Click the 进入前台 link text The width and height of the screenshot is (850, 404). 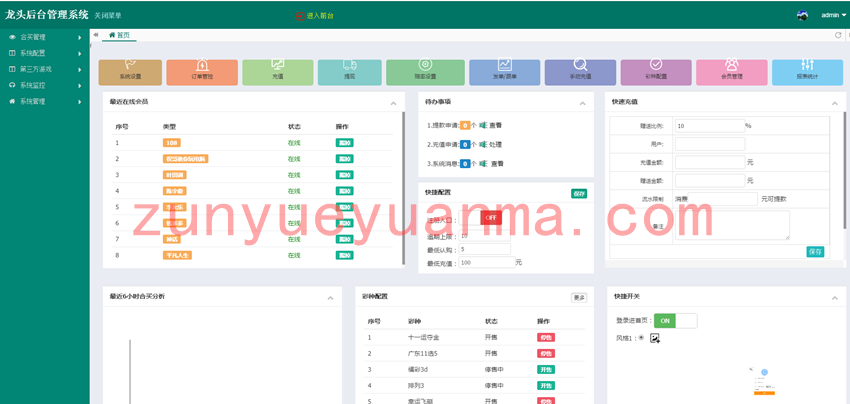pos(320,16)
